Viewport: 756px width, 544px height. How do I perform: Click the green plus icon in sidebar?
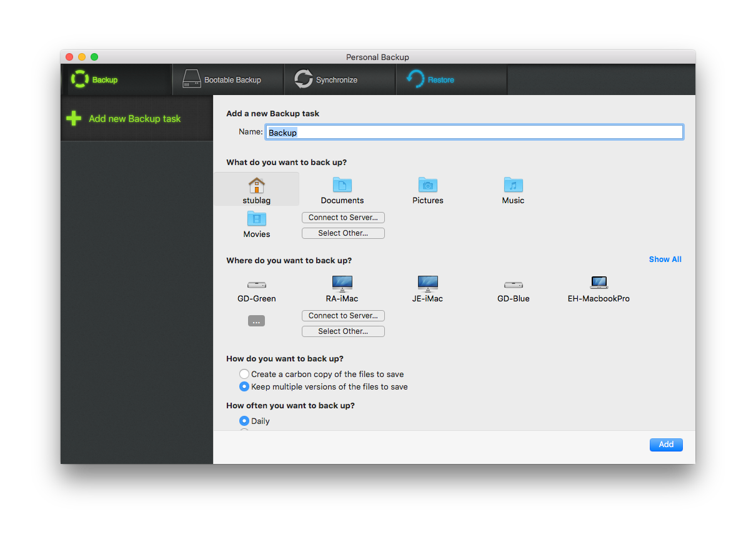pos(74,118)
